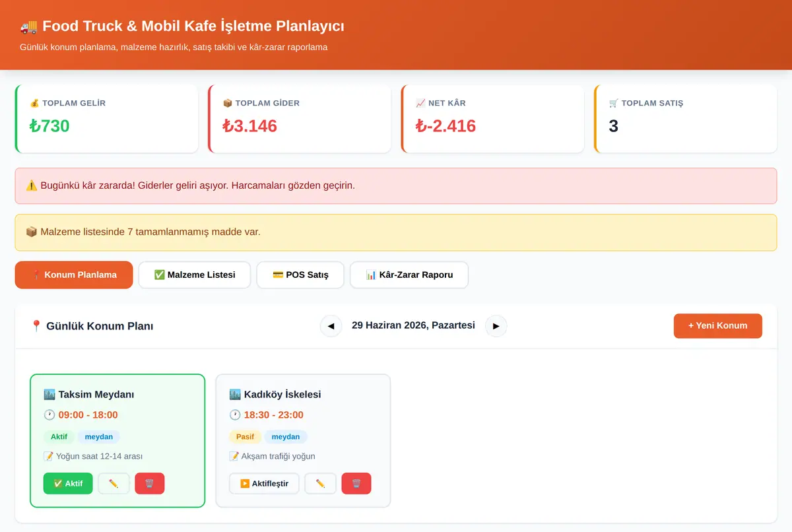The width and height of the screenshot is (792, 532).
Task: Click the Taksim Meydanı card title
Action: 89,395
